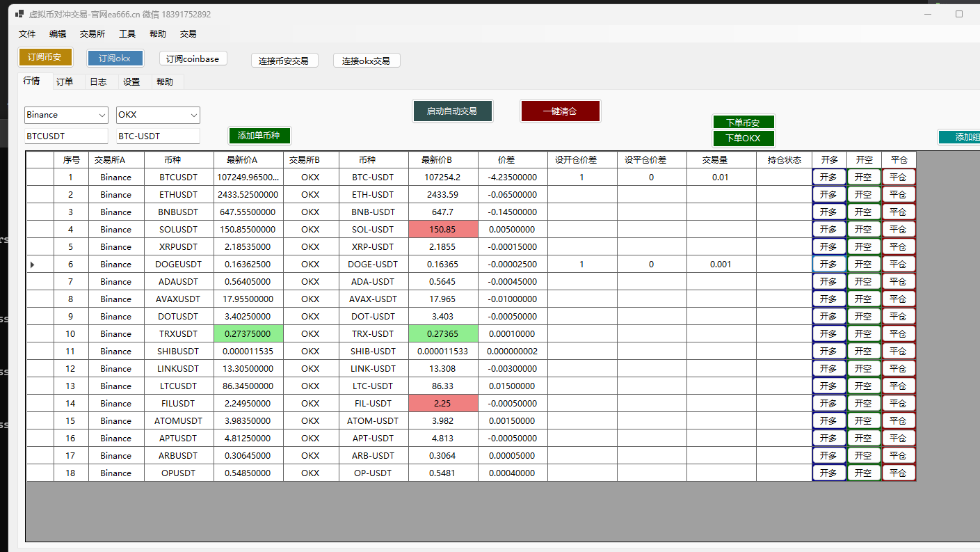The width and height of the screenshot is (980, 552).
Task: Click the 订阅币安 button
Action: point(45,57)
